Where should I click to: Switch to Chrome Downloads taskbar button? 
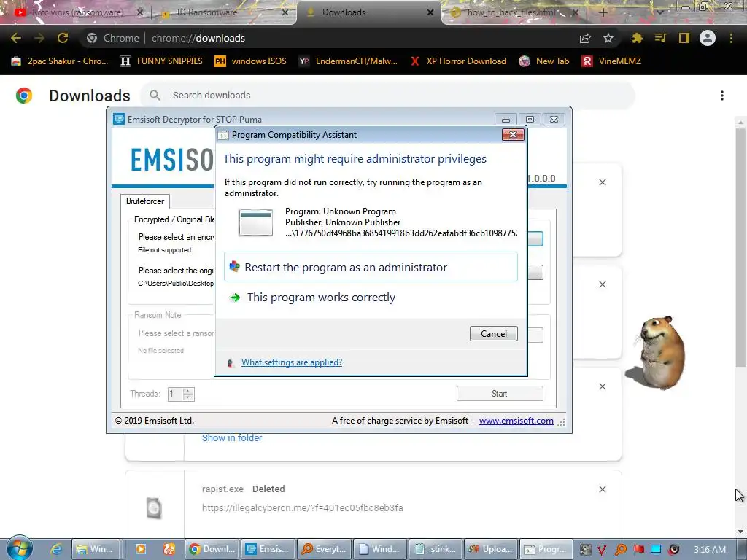212,549
